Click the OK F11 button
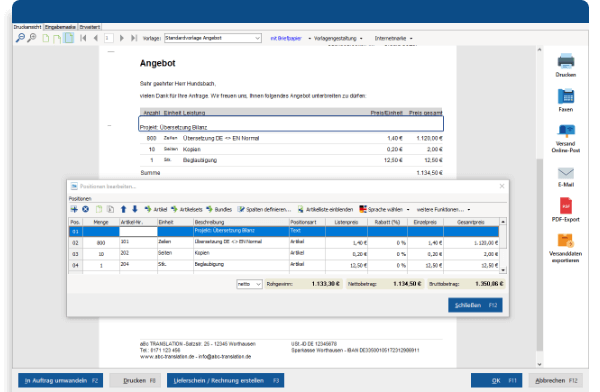 coord(496,381)
